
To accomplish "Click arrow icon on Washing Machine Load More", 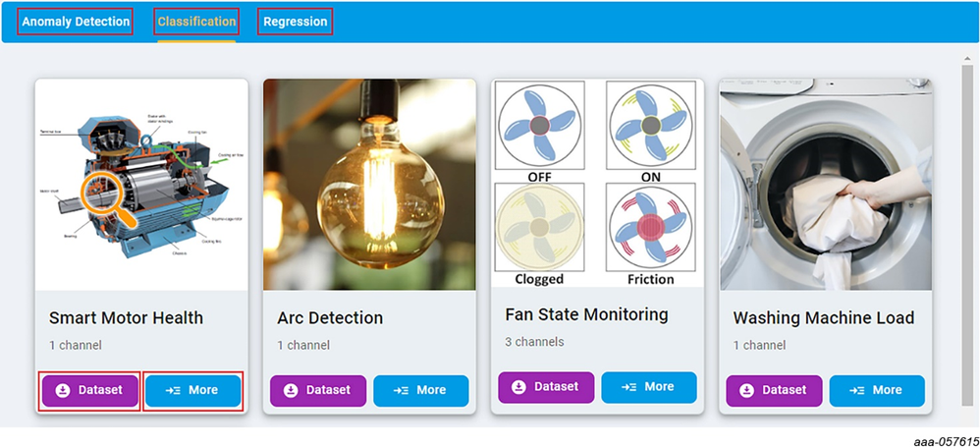I will tap(857, 390).
